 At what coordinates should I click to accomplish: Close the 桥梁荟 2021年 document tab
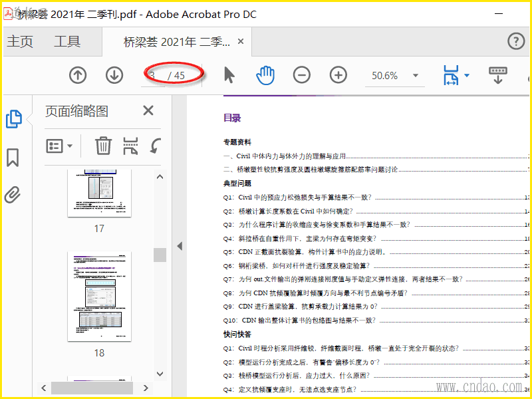click(241, 41)
